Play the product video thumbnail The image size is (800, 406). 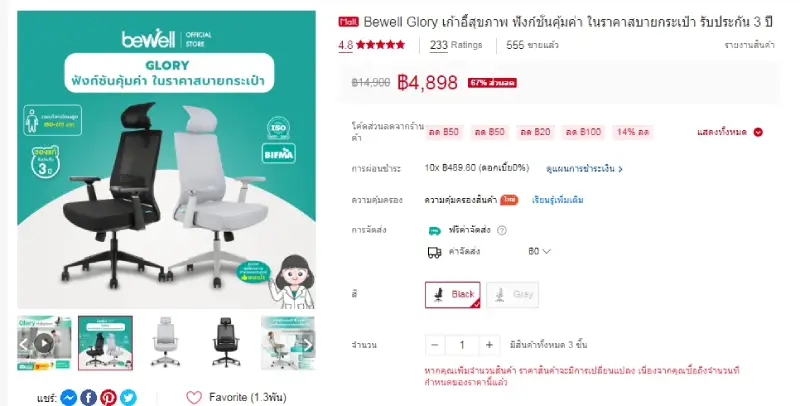[44, 343]
